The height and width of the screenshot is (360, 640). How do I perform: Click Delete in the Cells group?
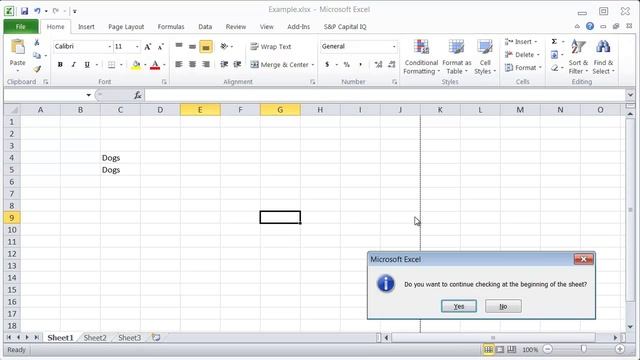click(x=522, y=55)
